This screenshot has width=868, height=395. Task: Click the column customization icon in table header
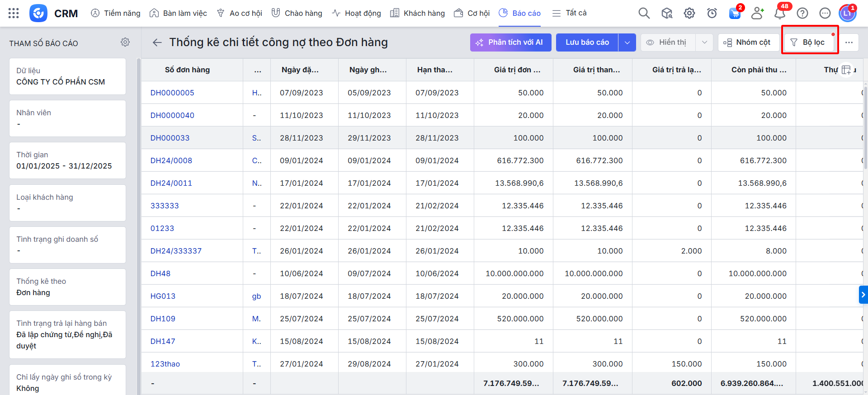(846, 70)
